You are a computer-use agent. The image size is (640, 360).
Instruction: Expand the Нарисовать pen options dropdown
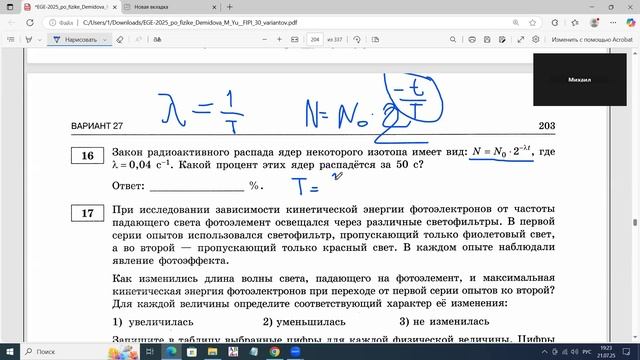(x=105, y=40)
